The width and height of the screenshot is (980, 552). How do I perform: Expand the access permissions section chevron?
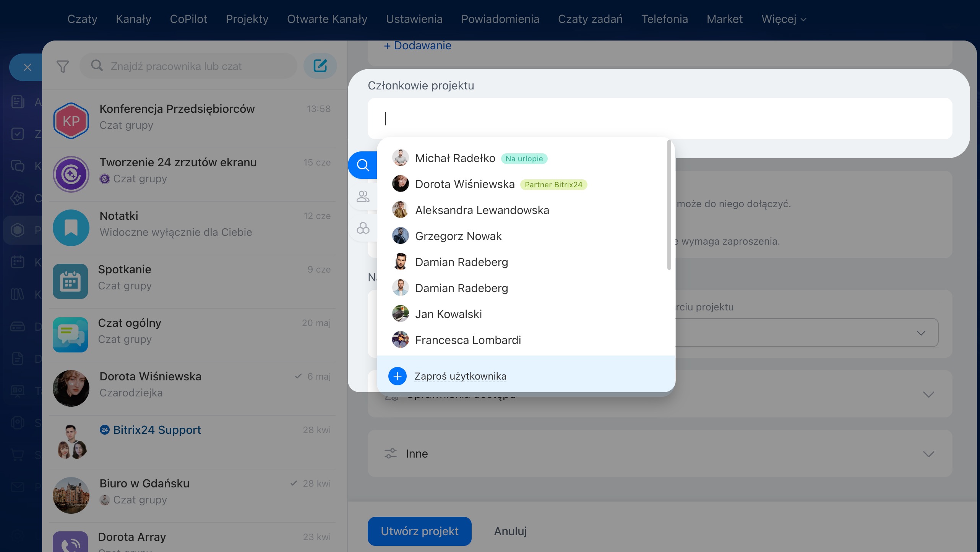tap(929, 394)
